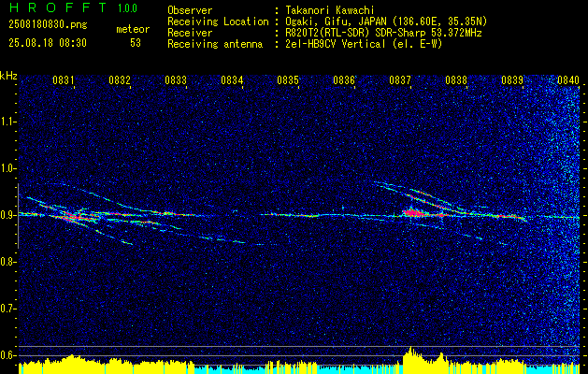Screen dimensions: 588x374
Task: Click the filename 2508180830.png
Action: (48, 25)
